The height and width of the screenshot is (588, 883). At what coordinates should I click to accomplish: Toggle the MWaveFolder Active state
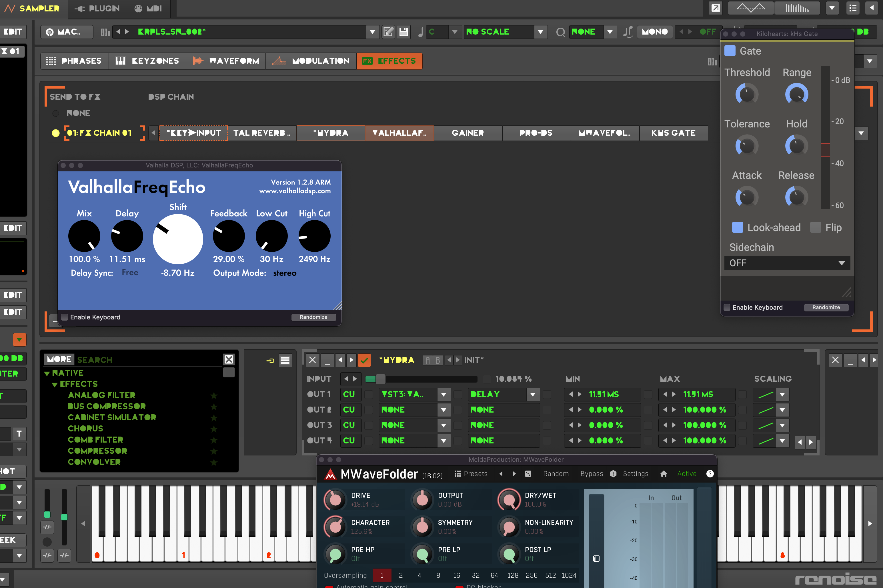[x=686, y=474]
